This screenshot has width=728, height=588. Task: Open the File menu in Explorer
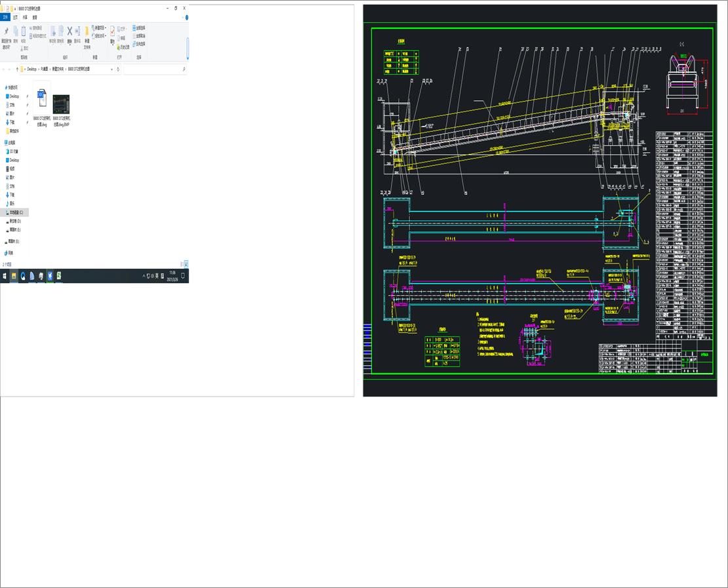[x=7, y=17]
